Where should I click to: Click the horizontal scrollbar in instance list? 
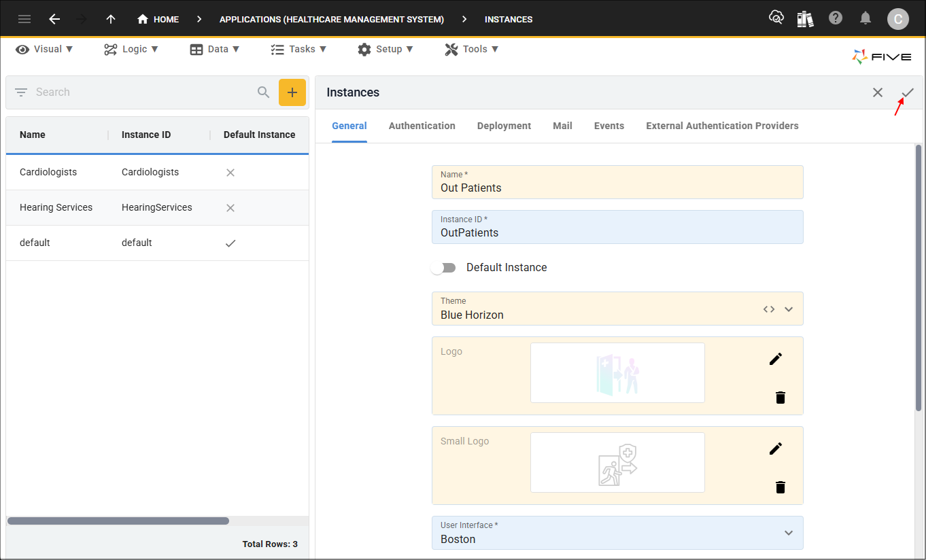118,521
